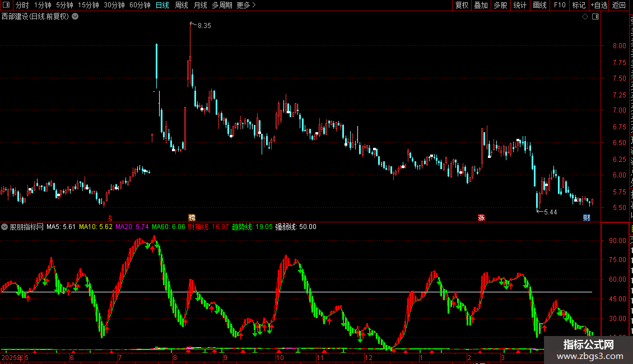Click the diamond icon above the chart
Image resolution: width=633 pixels, height=364 pixels.
(x=585, y=17)
